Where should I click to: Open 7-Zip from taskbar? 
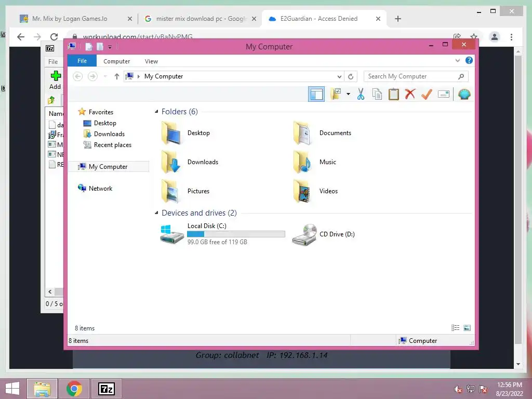click(x=106, y=389)
